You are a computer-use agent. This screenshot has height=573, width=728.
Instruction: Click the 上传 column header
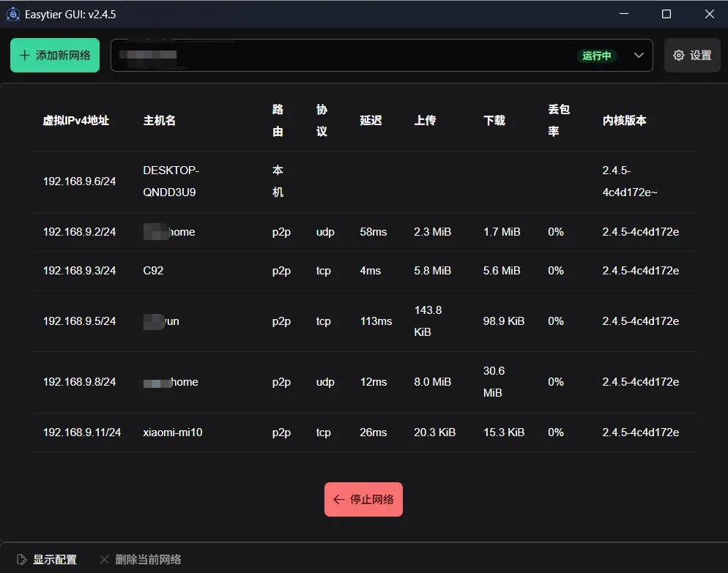[x=425, y=121]
